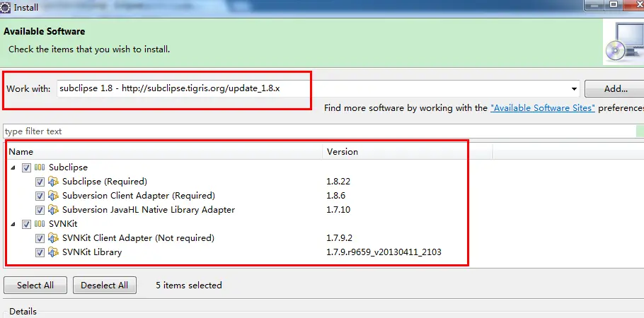
Task: Maximize the Install window
Action: point(614,4)
